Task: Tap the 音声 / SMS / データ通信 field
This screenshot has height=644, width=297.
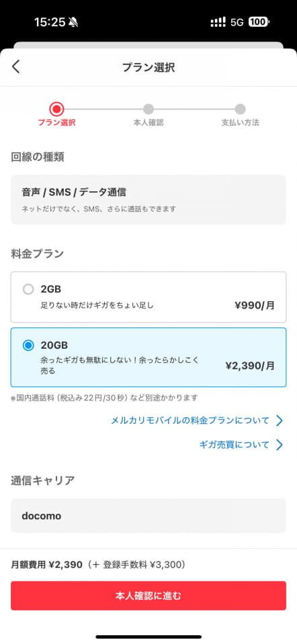Action: 148,200
